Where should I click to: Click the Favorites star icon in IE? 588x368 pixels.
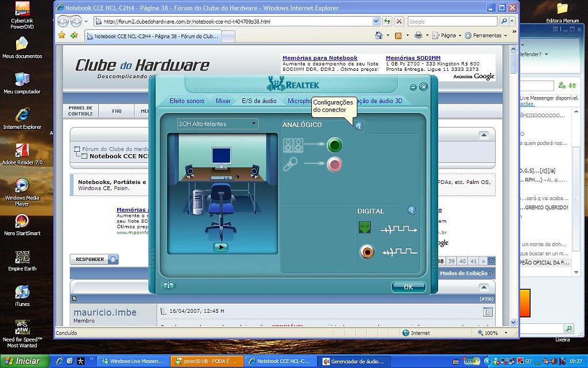[x=62, y=35]
